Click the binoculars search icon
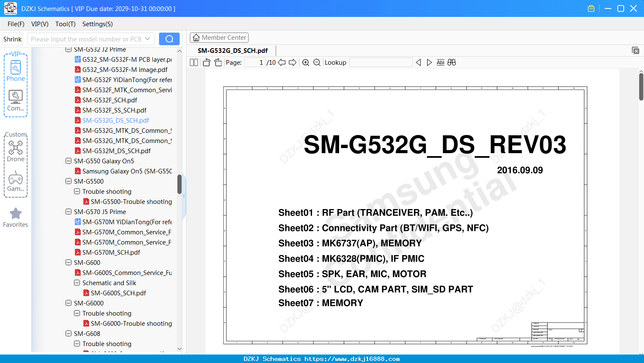644x363 pixels. (452, 63)
